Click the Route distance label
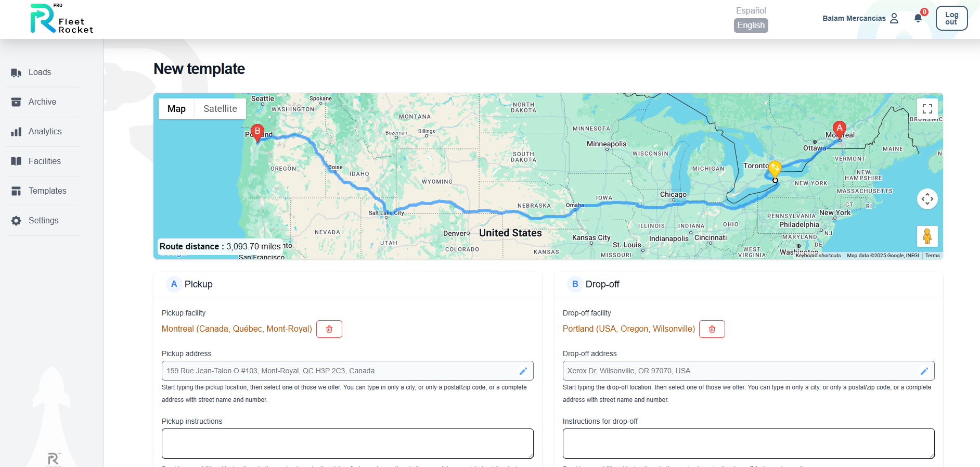 [220, 247]
